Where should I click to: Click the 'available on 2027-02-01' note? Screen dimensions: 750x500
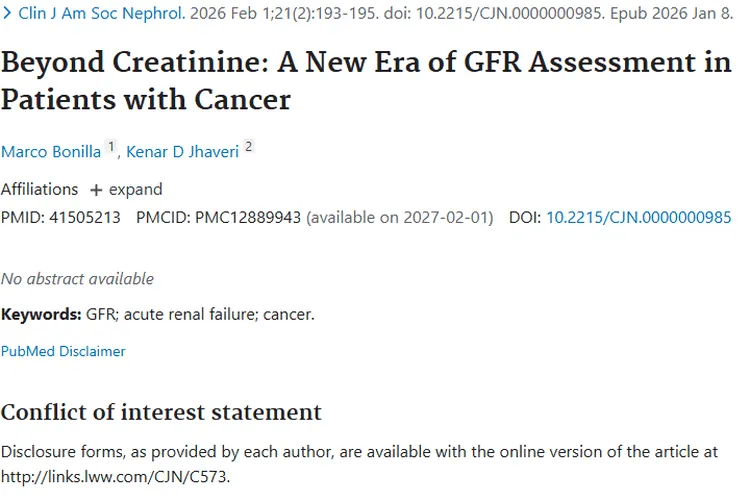coord(399,217)
